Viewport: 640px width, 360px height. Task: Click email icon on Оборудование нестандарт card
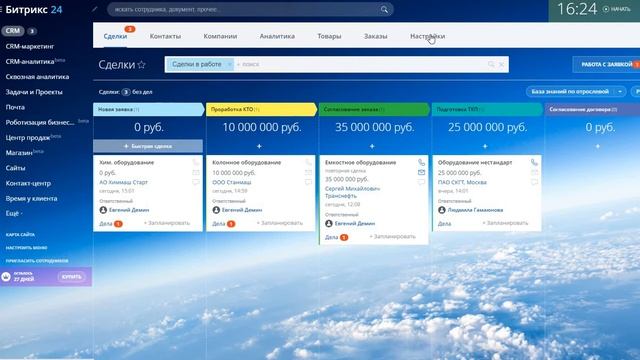(534, 173)
